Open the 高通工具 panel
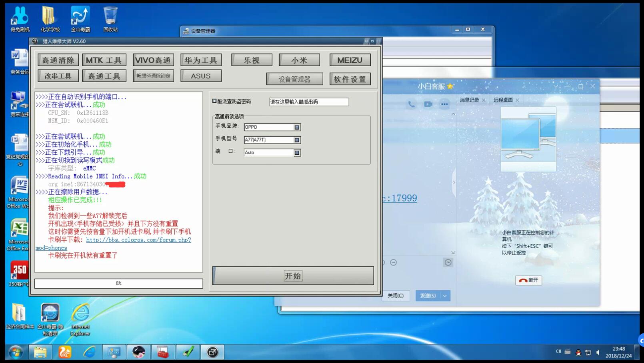Screen dimensions: 644x363 [104, 76]
